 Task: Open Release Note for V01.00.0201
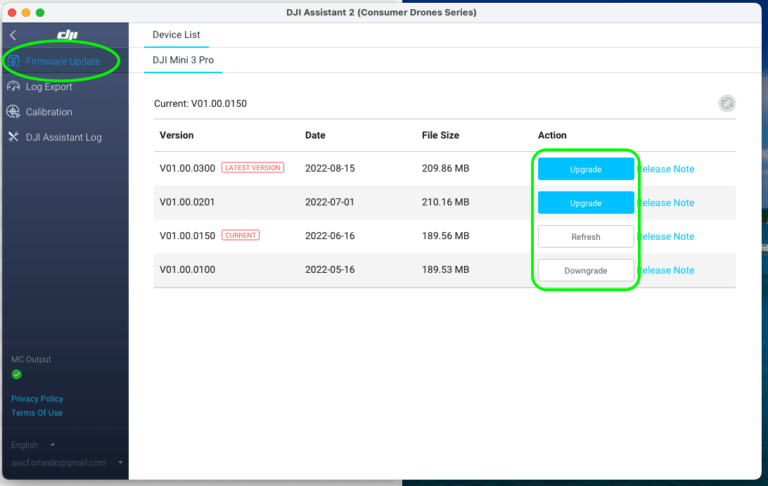pos(666,203)
